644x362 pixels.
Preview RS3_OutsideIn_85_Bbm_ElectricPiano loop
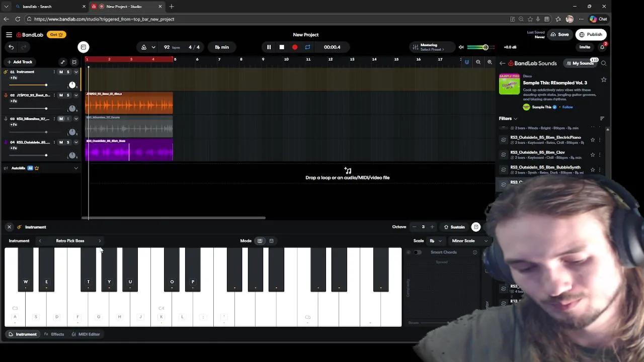tap(504, 140)
